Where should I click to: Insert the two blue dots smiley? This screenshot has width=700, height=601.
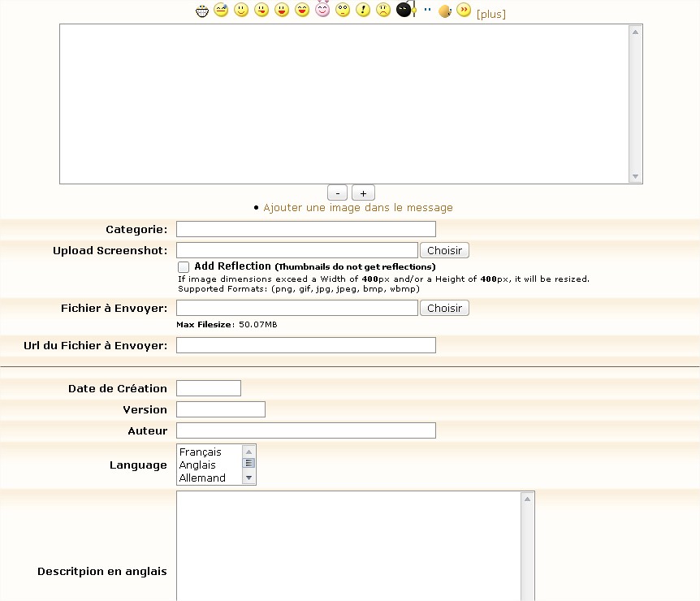(x=427, y=11)
